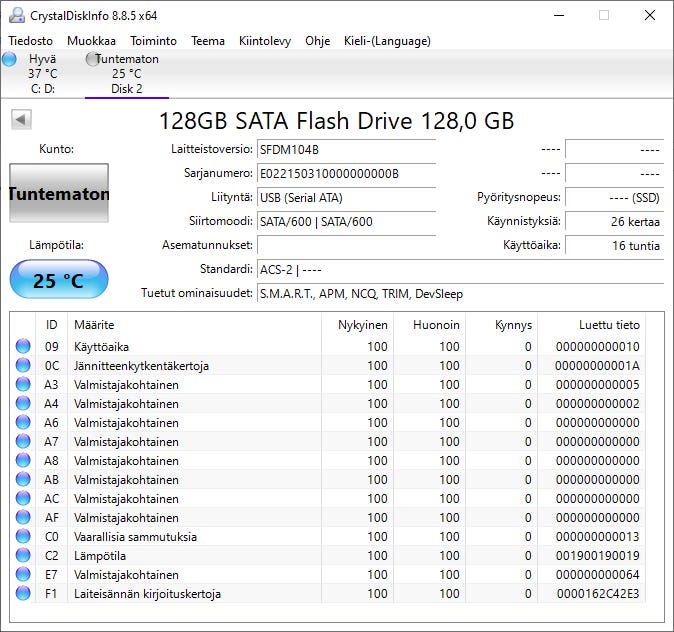The height and width of the screenshot is (632, 674).
Task: Click the Luettu tieto column header
Action: pos(608,325)
